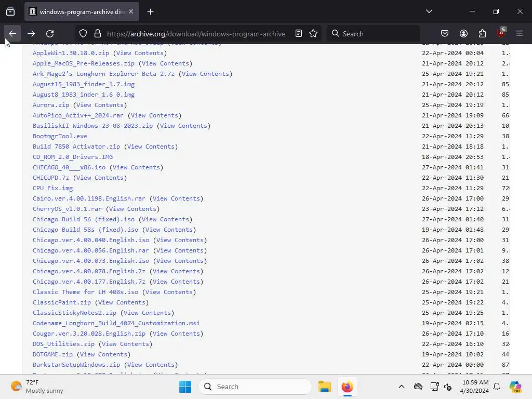This screenshot has width=532, height=399.
Task: Click the Firefox Search box
Action: [373, 34]
